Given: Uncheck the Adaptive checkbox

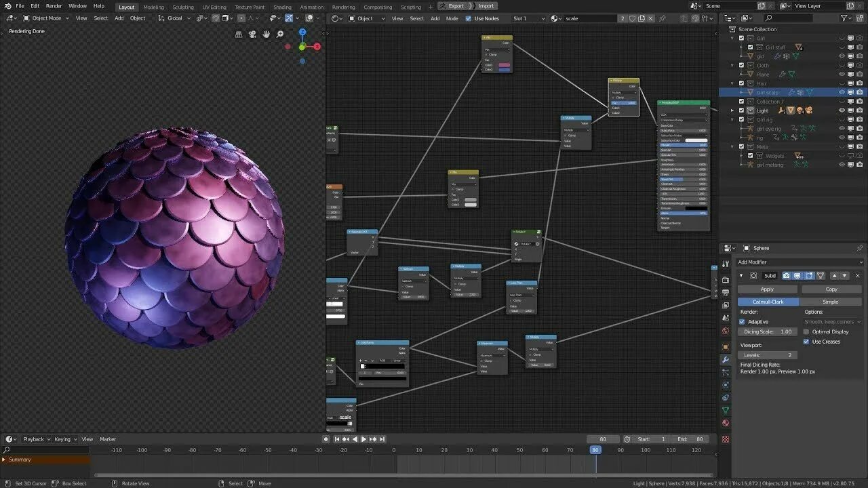Looking at the screenshot, I should coord(742,322).
